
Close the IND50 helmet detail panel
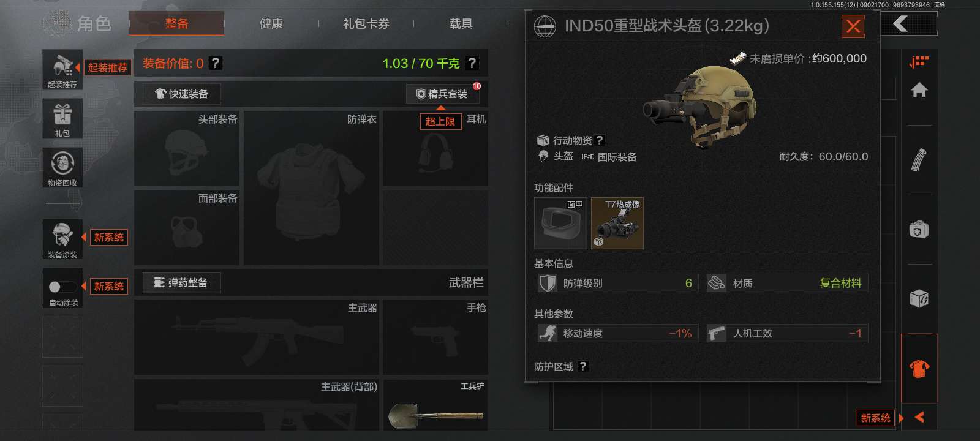coord(853,26)
